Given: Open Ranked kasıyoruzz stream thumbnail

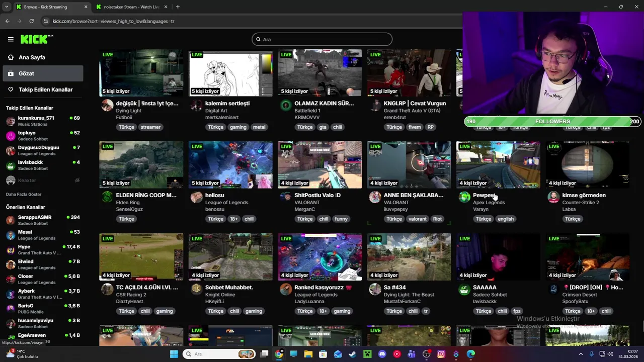Looking at the screenshot, I should click(319, 257).
